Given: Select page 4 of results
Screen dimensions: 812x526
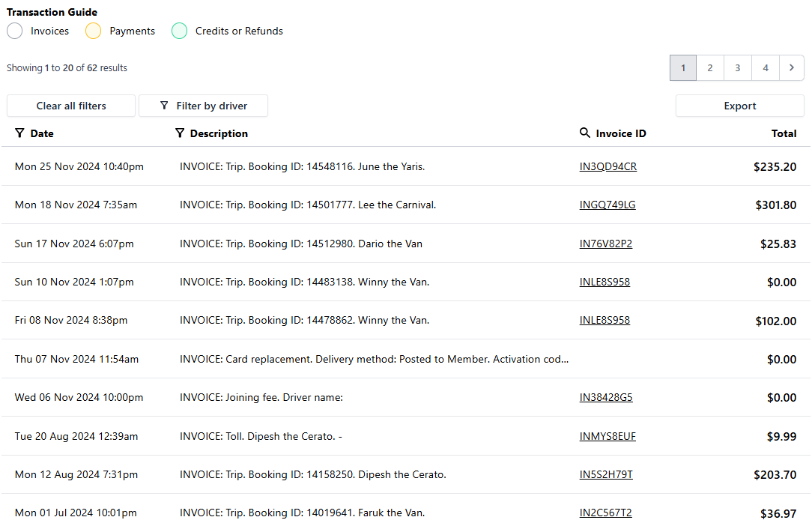Looking at the screenshot, I should click(x=765, y=67).
